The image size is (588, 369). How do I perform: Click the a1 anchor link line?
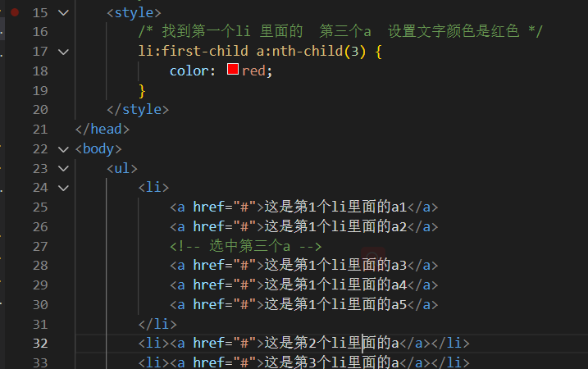tap(303, 207)
